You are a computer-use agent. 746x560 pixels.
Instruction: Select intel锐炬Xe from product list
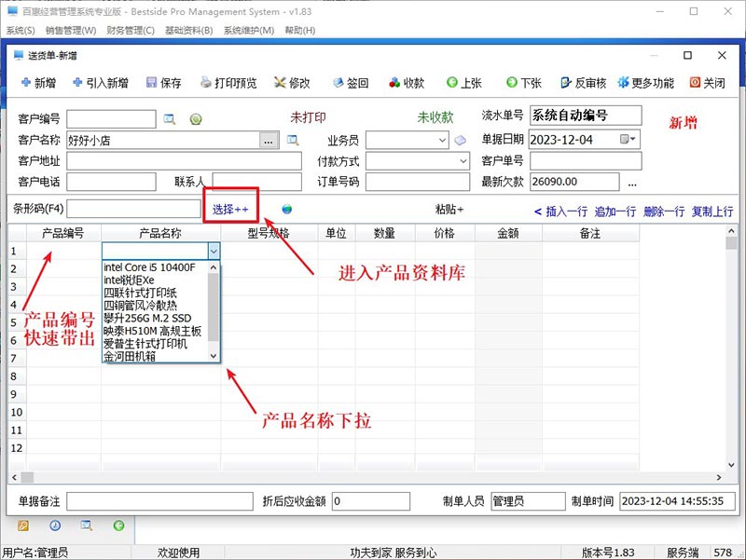click(155, 280)
